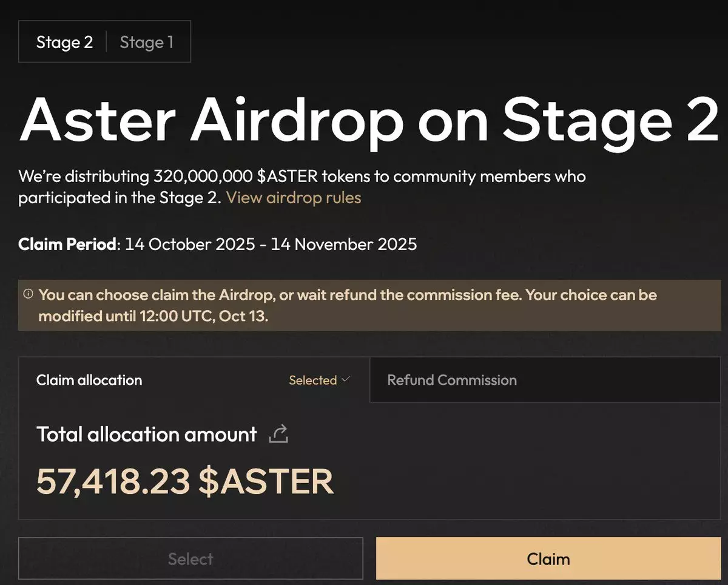Click the Total allocation amount label
The width and height of the screenshot is (728, 585).
(x=147, y=435)
